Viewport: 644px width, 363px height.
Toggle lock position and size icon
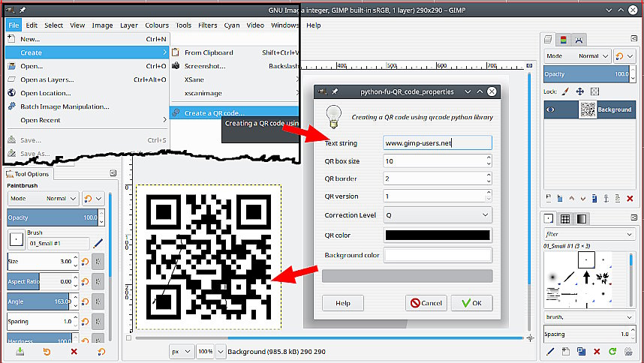(x=580, y=91)
